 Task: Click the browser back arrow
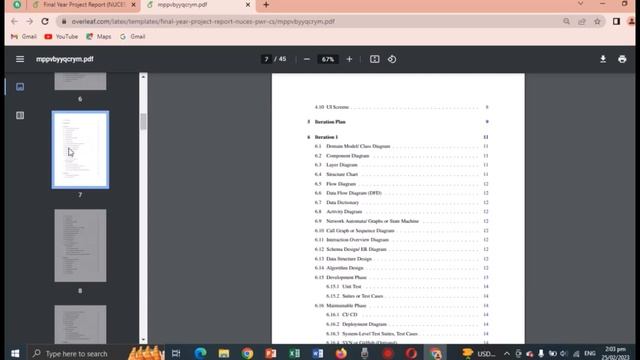(15, 21)
